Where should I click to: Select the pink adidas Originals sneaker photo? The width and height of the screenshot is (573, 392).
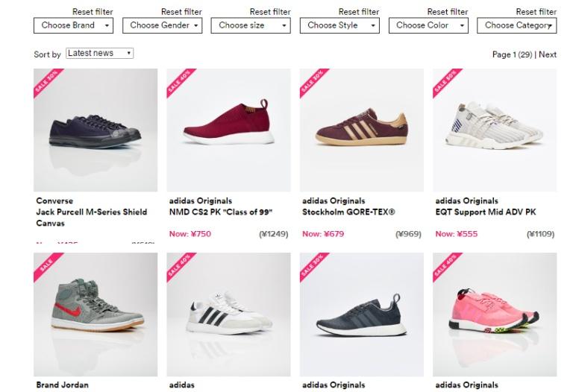pyautogui.click(x=495, y=314)
